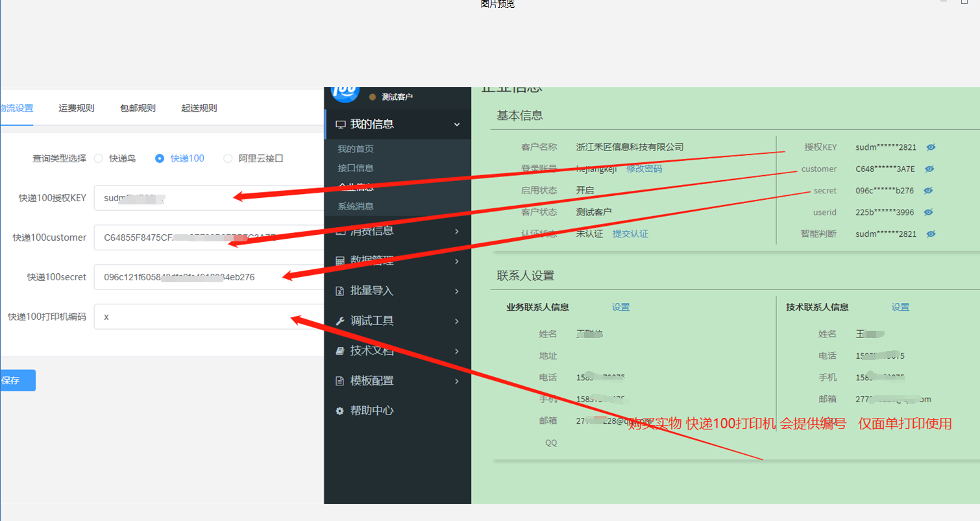Screen dimensions: 980x521
Task: Unmask the userid with the eye icon
Action: pos(929,212)
